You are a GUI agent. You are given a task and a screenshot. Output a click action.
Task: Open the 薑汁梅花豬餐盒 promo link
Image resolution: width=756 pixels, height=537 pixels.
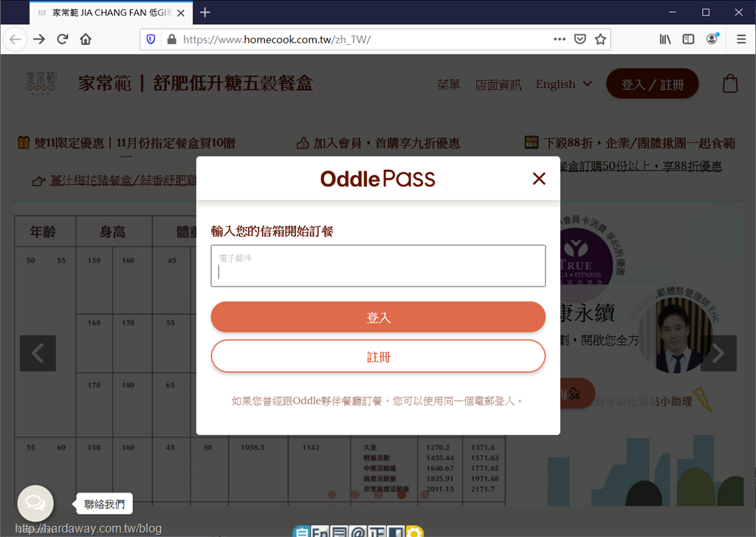[123, 180]
